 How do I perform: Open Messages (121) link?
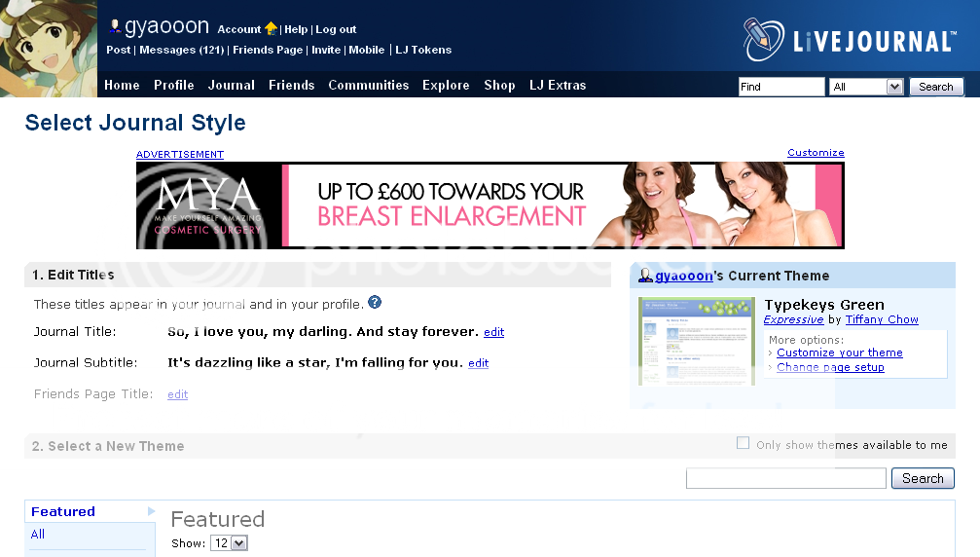tap(182, 50)
